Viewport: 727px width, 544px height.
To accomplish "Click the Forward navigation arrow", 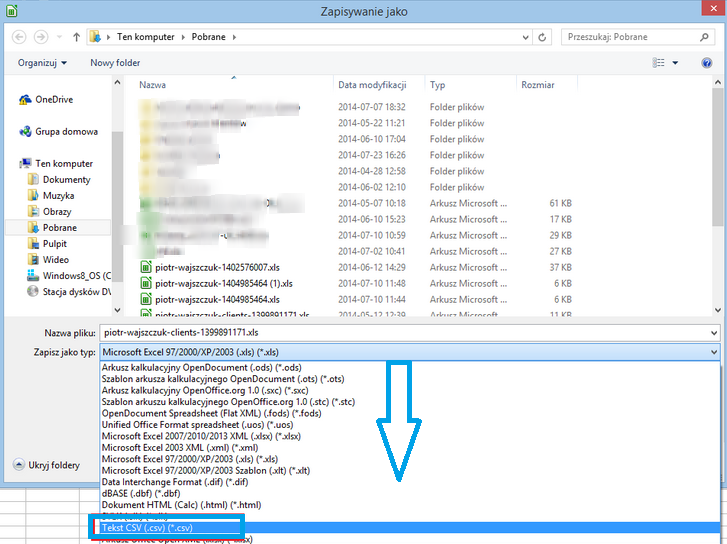I will pos(41,37).
